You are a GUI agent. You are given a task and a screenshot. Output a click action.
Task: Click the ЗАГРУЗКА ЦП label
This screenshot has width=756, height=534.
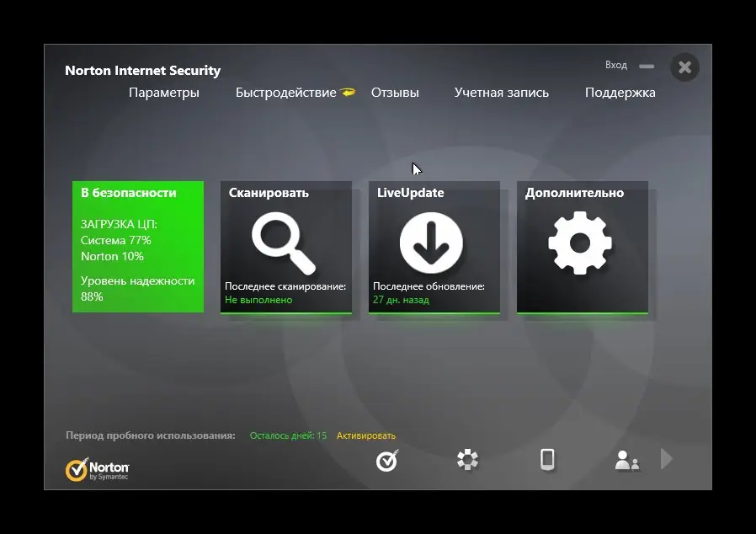(119, 224)
